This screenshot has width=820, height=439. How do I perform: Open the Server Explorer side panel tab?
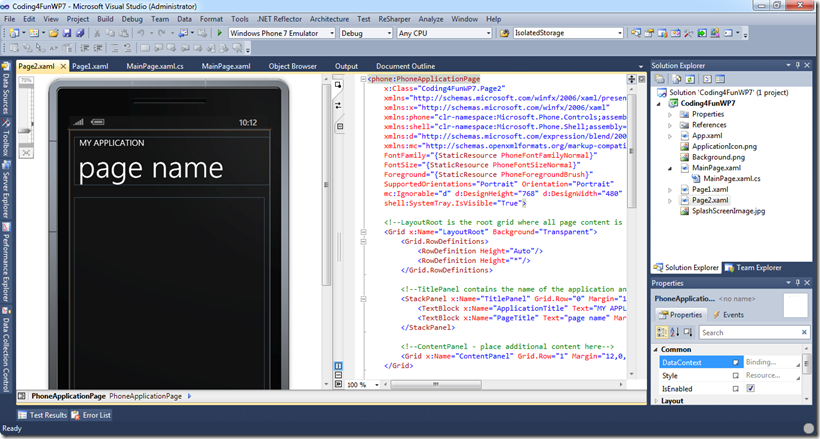(6, 189)
